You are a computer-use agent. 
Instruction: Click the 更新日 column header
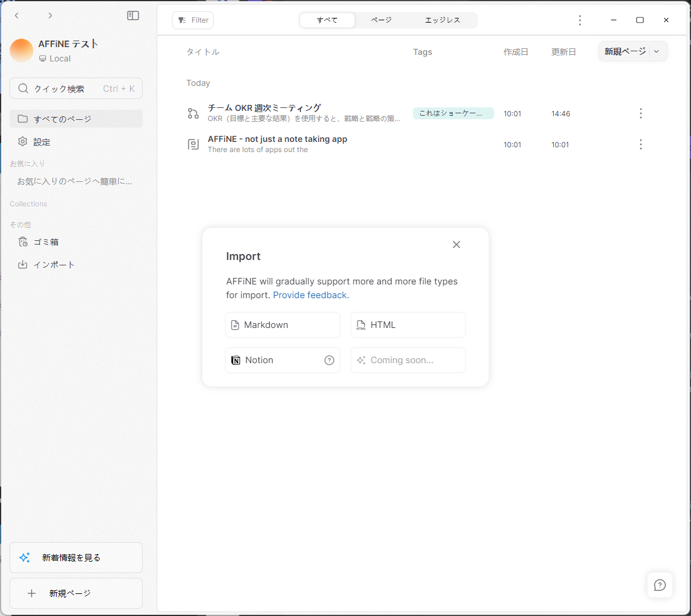coord(563,52)
